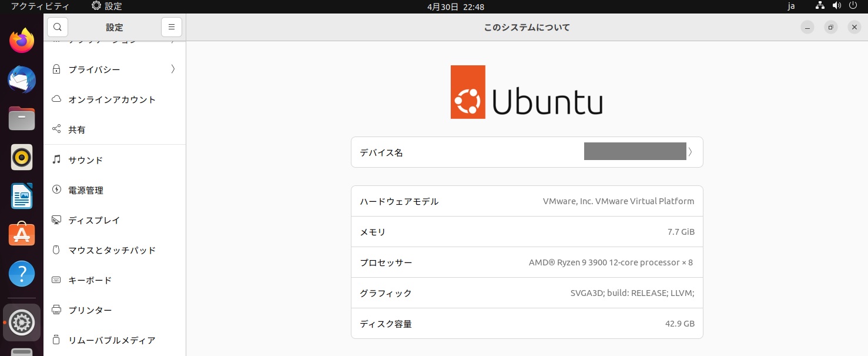Launch Firefox from the dock

(x=22, y=41)
